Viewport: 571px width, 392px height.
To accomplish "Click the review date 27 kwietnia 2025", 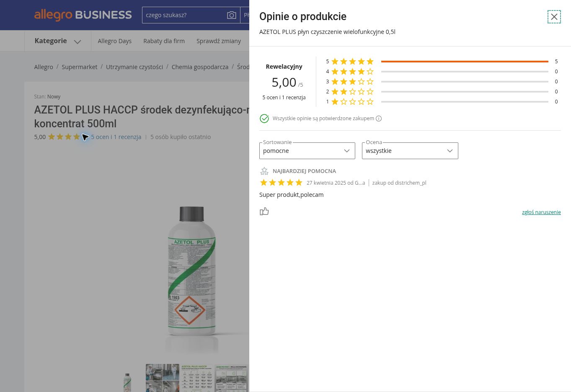I will 326,183.
